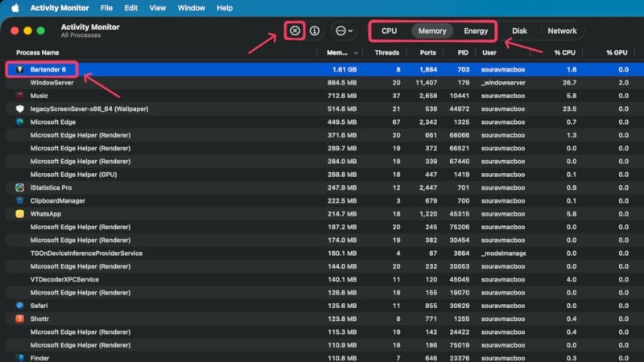
Task: Select the Finder process row
Action: tap(324, 358)
